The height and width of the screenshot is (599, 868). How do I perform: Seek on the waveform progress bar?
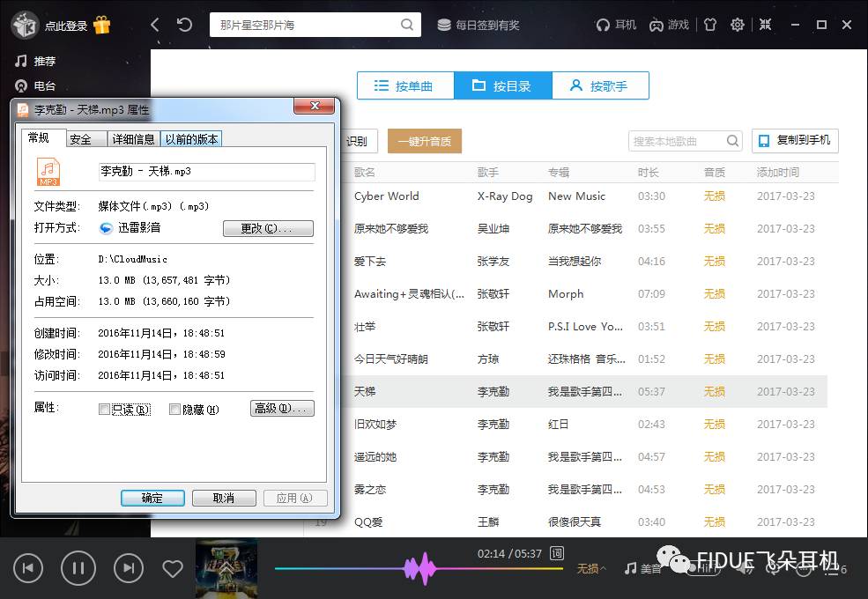(x=419, y=568)
